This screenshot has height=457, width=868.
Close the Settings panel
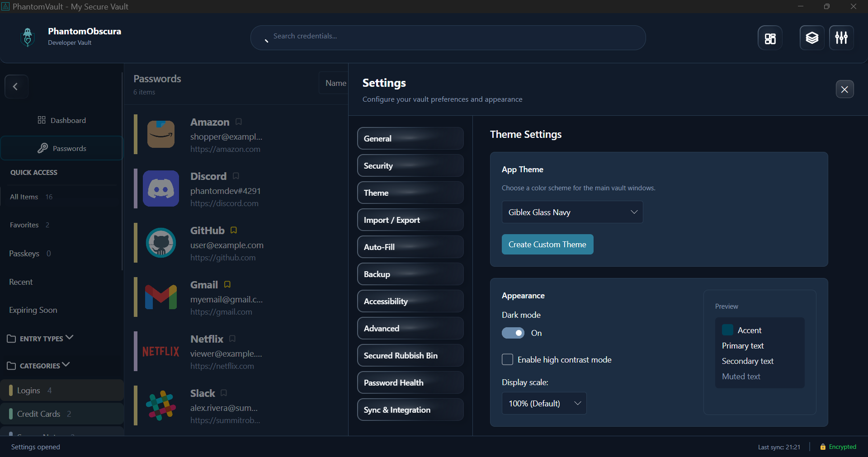click(x=844, y=89)
